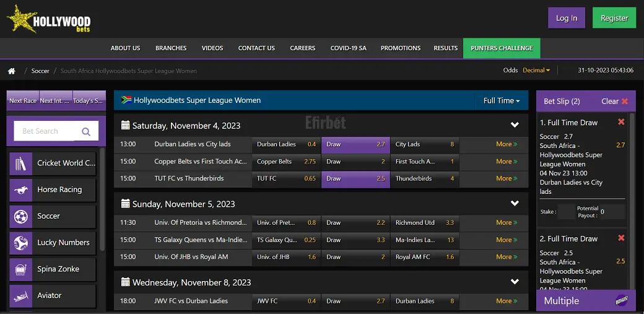The height and width of the screenshot is (314, 644).
Task: Select Durban Ladies 0.4 odds on Saturday
Action: 286,144
